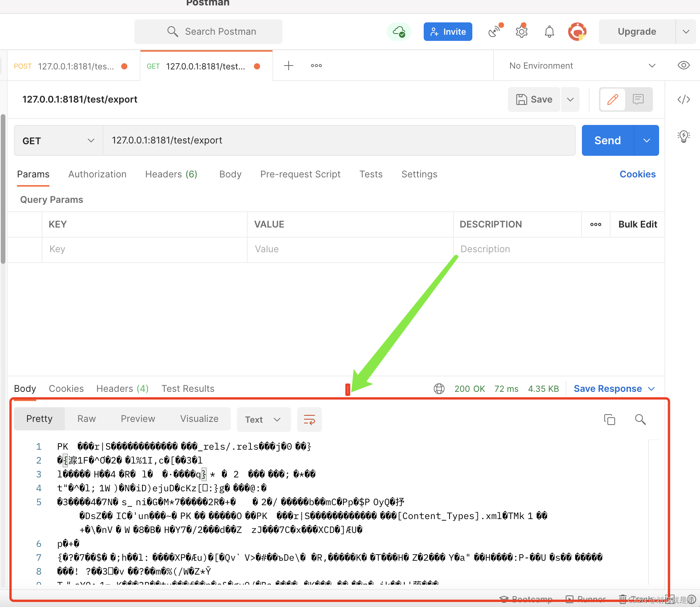Open the settings gear icon
This screenshot has width=700, height=607.
pyautogui.click(x=522, y=31)
